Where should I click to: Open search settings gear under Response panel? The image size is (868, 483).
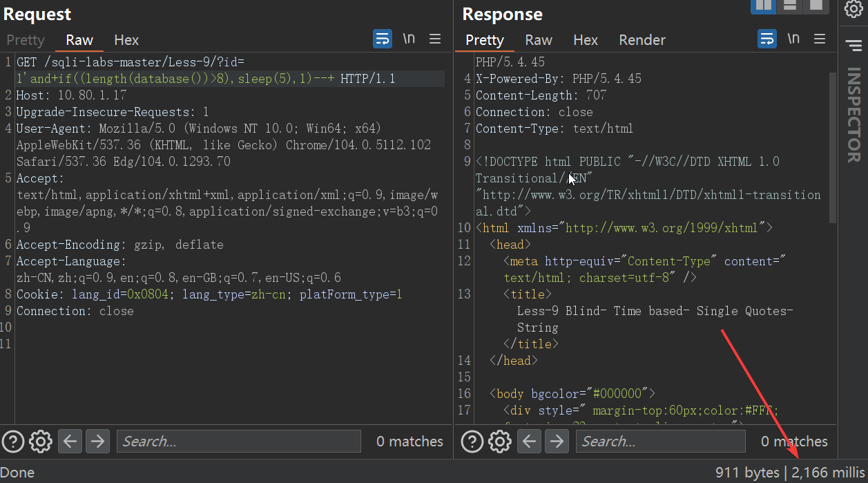[x=500, y=441]
